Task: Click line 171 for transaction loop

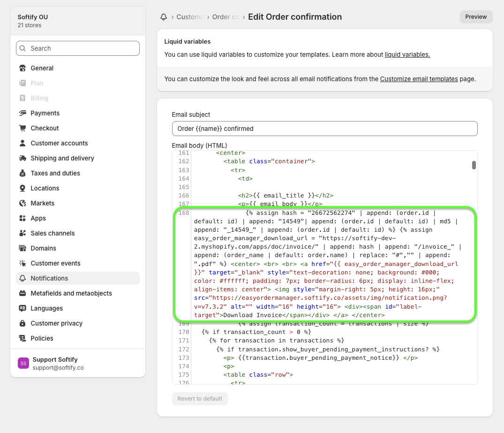Action: 277,341
